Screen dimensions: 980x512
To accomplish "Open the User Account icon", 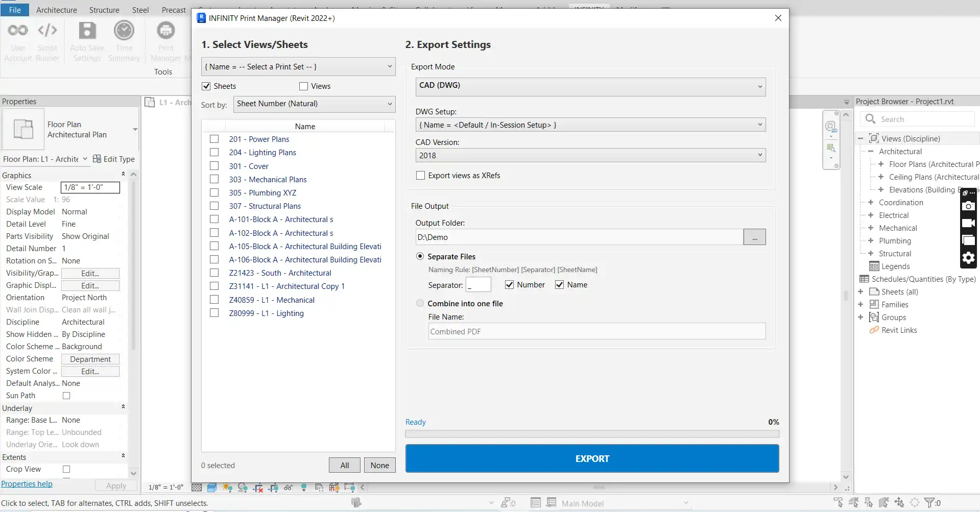I will 18,32.
